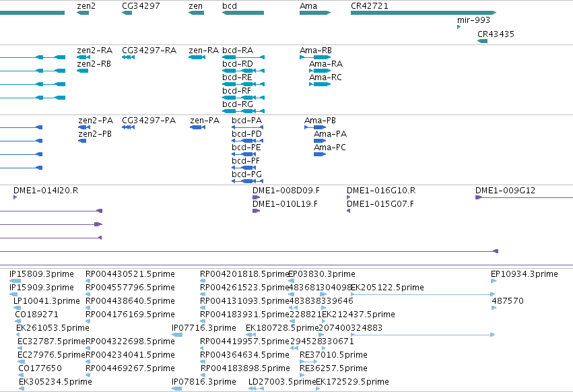Open the zen2-RA transcript label
Screen dimensions: 573x392
point(95,51)
